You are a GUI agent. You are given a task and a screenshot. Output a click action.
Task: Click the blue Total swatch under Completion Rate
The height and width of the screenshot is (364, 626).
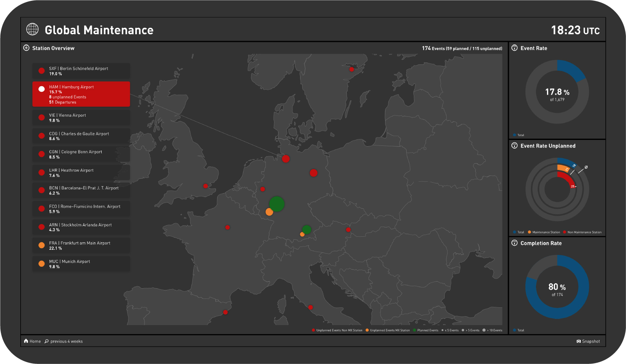(x=514, y=330)
